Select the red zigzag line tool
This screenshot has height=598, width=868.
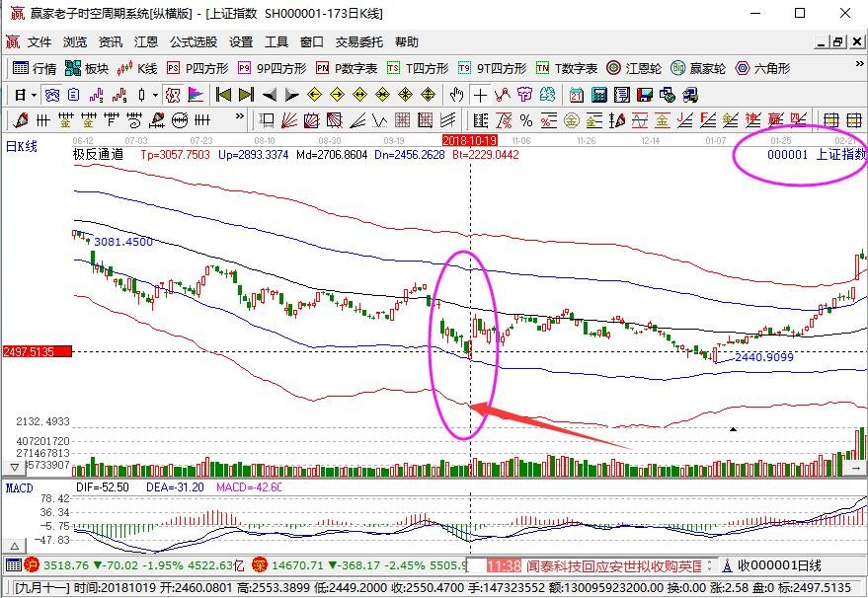[503, 95]
